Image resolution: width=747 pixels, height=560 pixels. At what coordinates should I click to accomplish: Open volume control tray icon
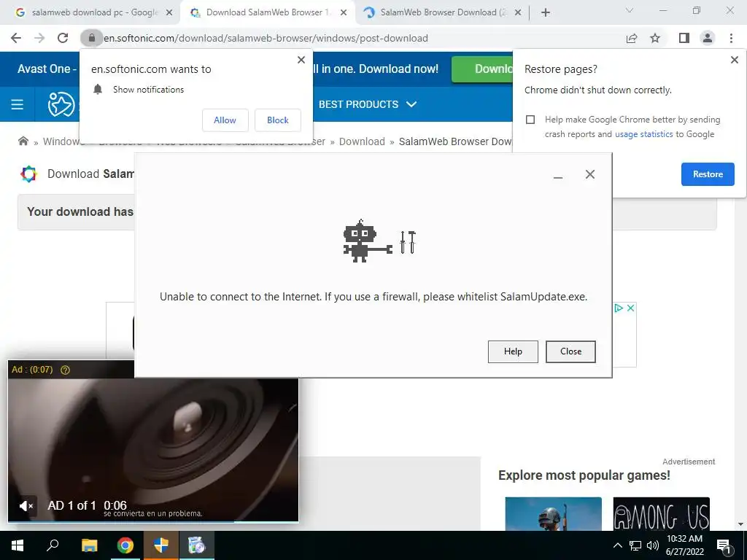(653, 545)
